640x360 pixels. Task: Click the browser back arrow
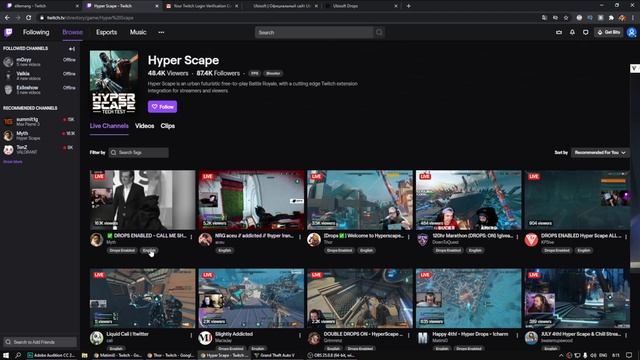pyautogui.click(x=7, y=18)
